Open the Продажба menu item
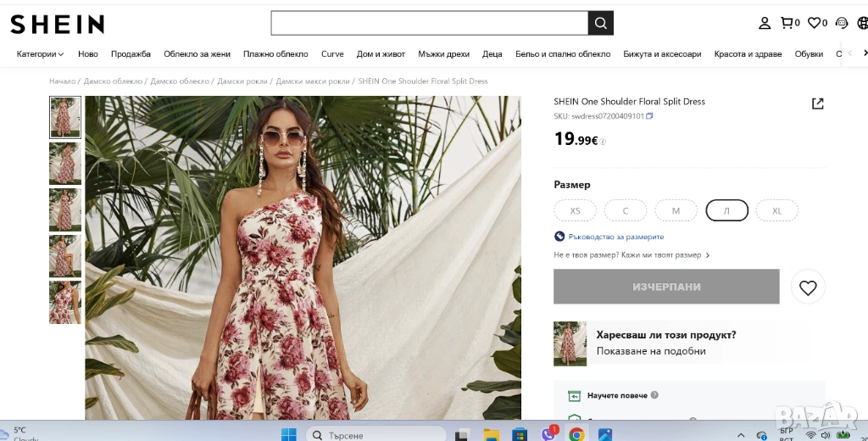Screen dimensions: 868x441 131,53
